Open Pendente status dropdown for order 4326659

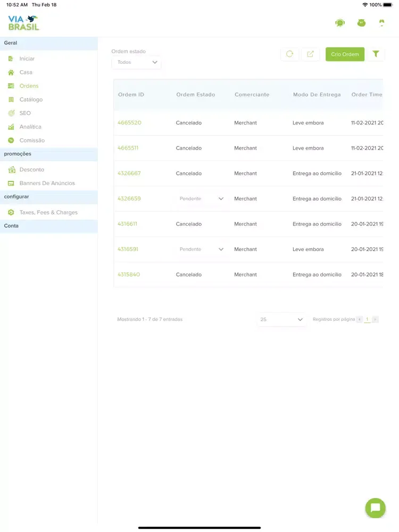coord(202,198)
